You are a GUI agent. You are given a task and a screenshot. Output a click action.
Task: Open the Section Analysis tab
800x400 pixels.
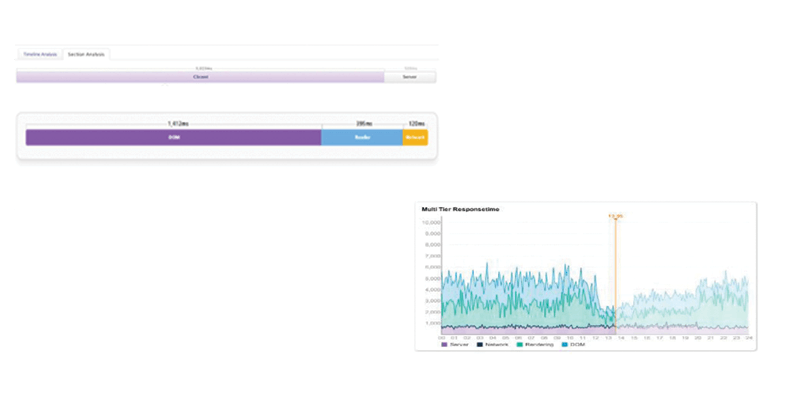[x=86, y=54]
